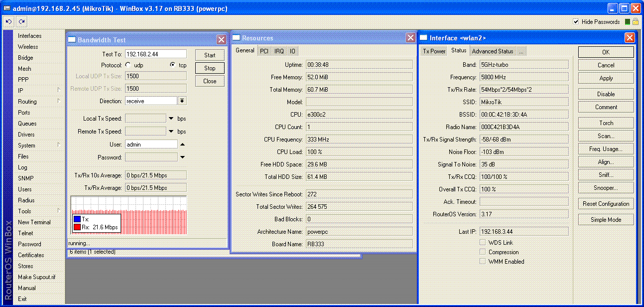
Task: Expand the IP submenu
Action: [59, 90]
